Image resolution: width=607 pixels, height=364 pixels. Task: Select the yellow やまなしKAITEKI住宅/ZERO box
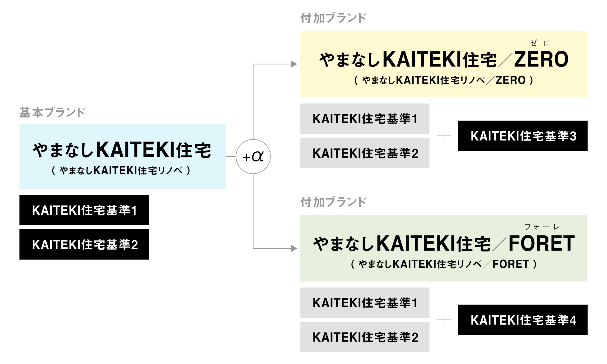click(x=443, y=64)
